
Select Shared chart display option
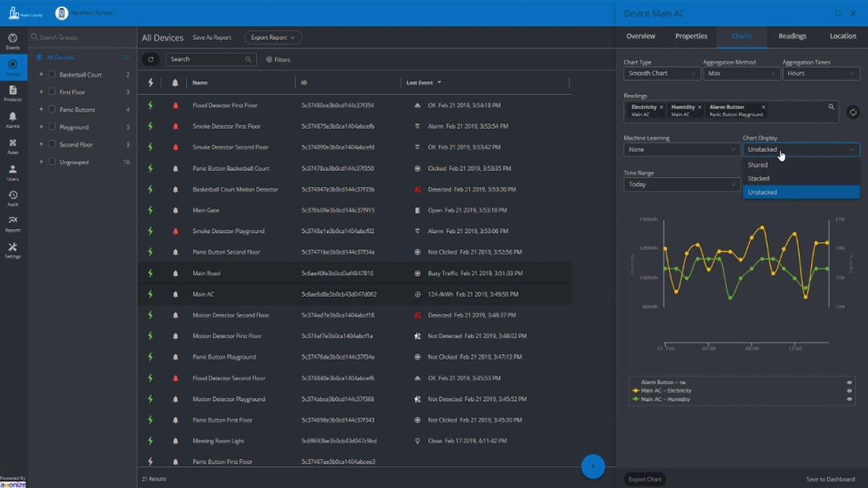[801, 165]
